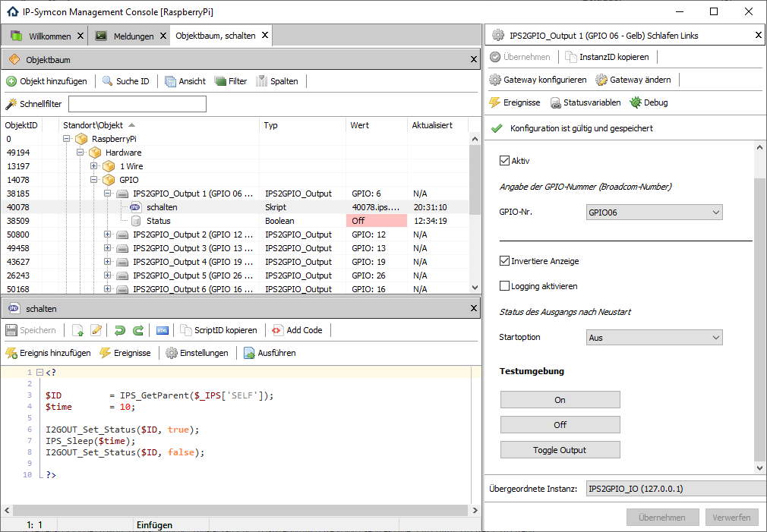Click the Toggle Output button

click(x=560, y=450)
